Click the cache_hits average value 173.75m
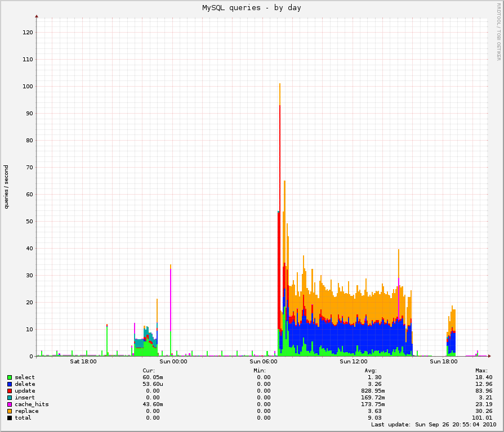Viewport: 504px width, 432px height. (x=373, y=404)
